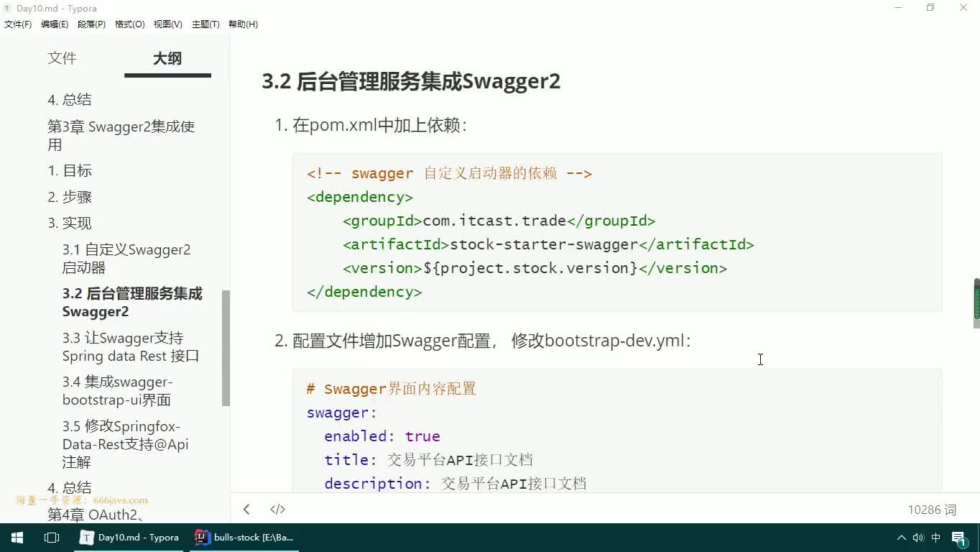Toggle the 中 input method indicator

pos(936,538)
